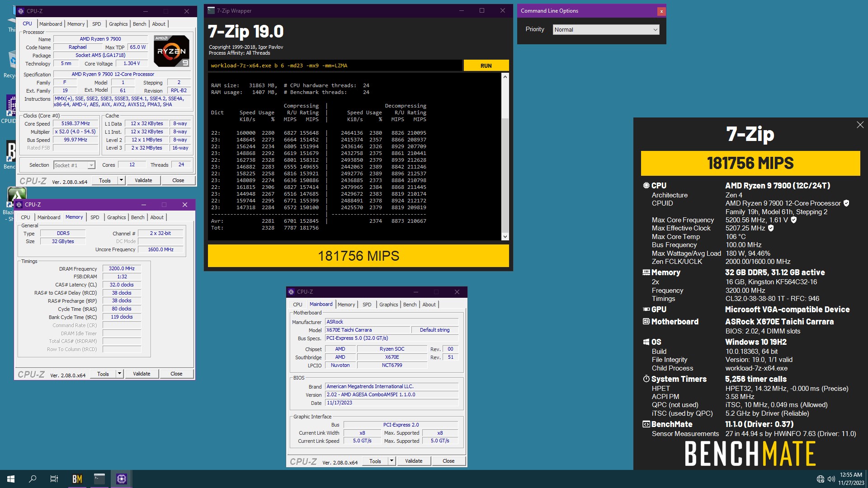Open Memory tab in Mainboard CPU-Z window
The width and height of the screenshot is (868, 488).
346,305
